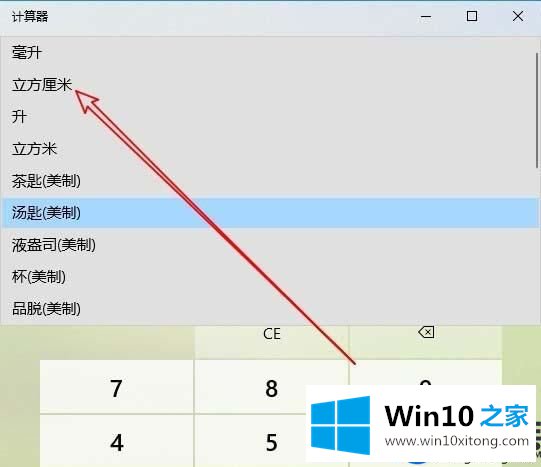Image resolution: width=541 pixels, height=467 pixels.
Task: Pick 立方米 unit entry
Action: click(x=268, y=149)
